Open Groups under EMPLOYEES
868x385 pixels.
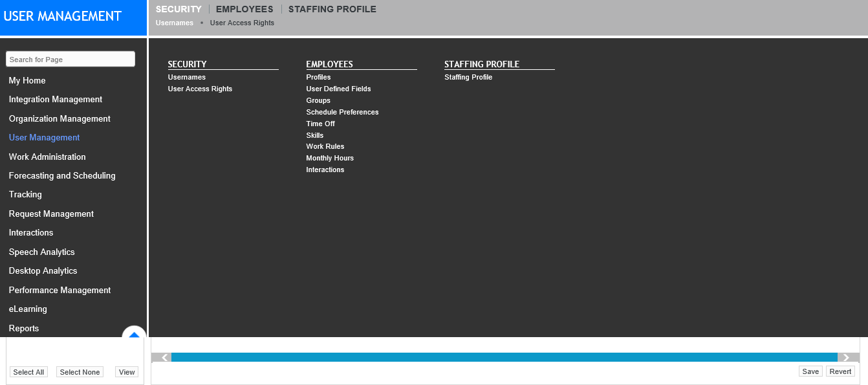point(318,100)
